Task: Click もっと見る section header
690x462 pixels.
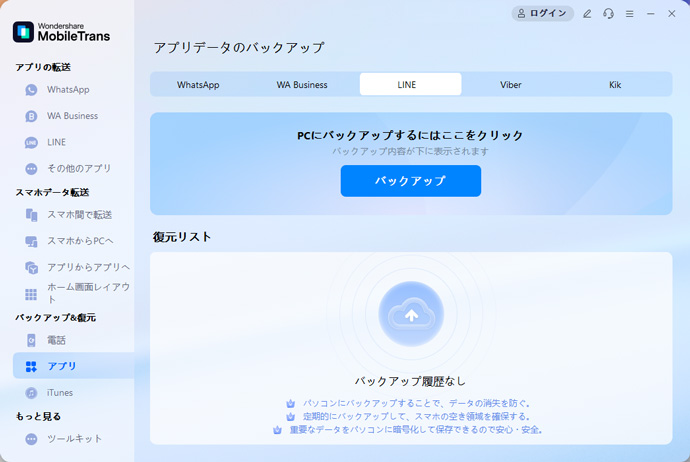Action: tap(38, 416)
